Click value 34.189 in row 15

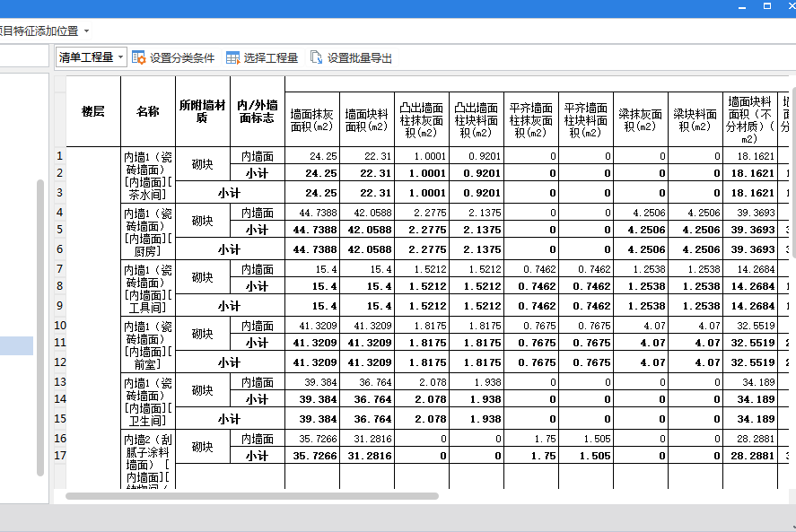[x=750, y=419]
